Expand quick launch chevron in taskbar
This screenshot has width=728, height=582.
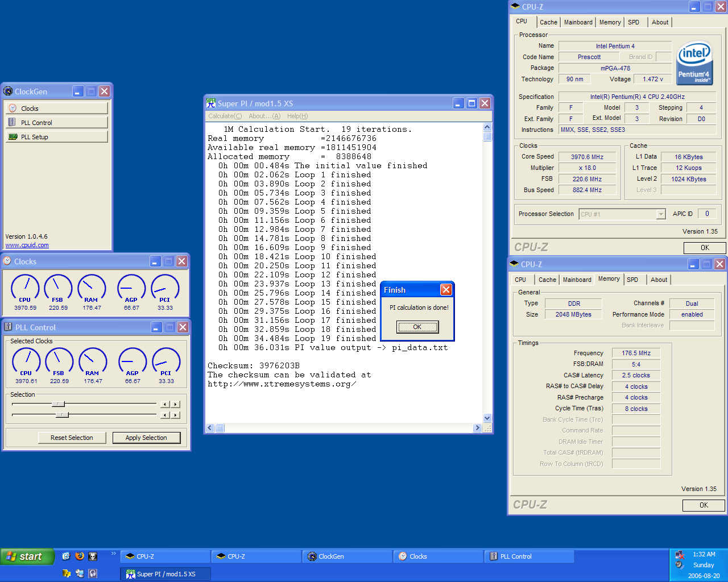pyautogui.click(x=113, y=553)
